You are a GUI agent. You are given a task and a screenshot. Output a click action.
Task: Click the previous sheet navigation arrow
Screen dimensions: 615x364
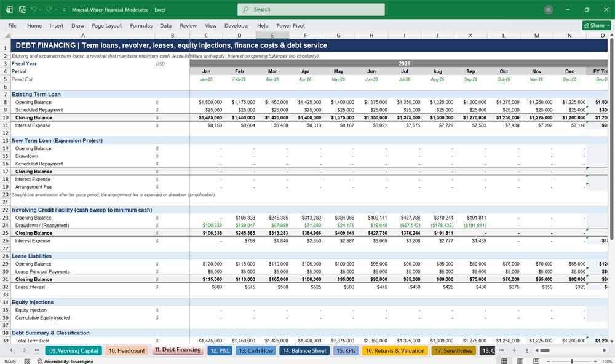click(12, 350)
